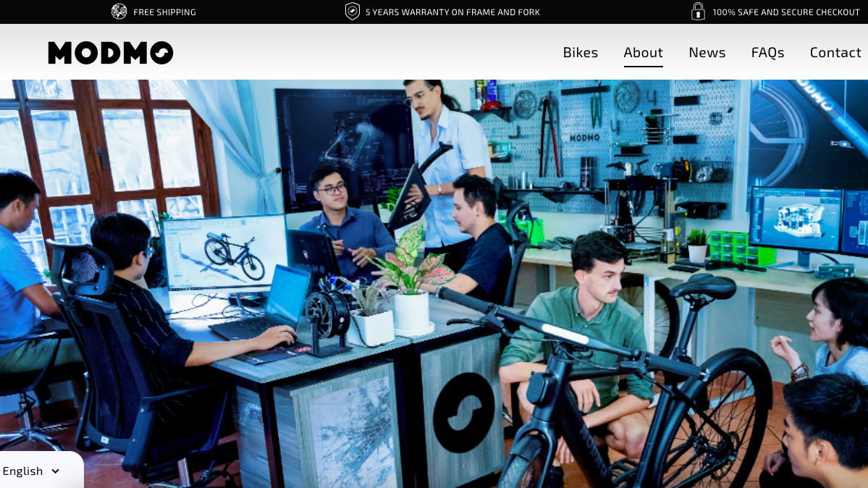Click the shield checkmark badge in the top bar
Viewport: 868px width, 488px height.
pyautogui.click(x=353, y=12)
